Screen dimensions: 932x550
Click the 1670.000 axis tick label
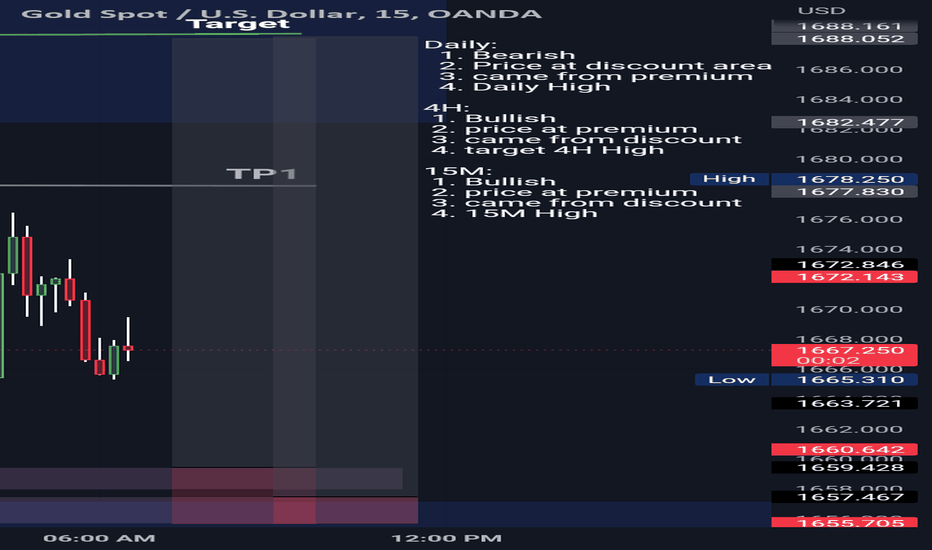pos(849,309)
